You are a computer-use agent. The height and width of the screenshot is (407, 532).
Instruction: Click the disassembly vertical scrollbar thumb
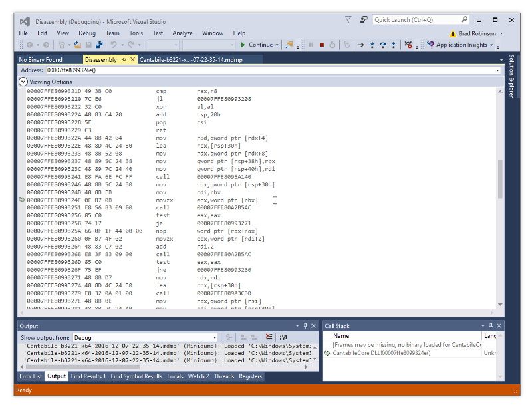pyautogui.click(x=500, y=179)
